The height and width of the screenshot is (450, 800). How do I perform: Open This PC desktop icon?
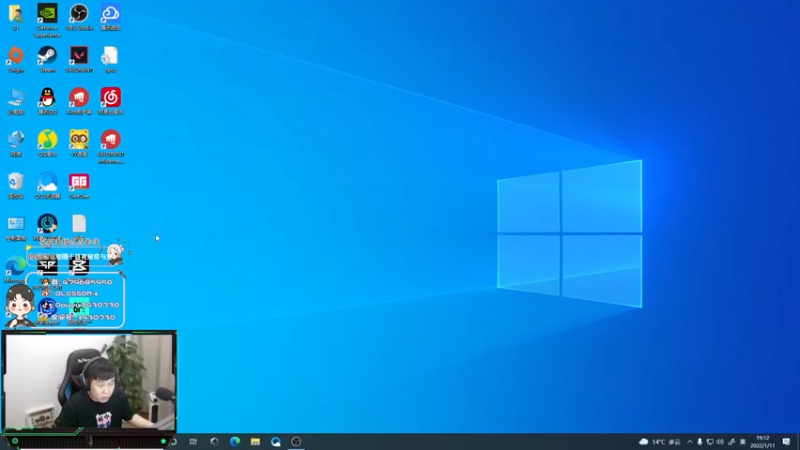[x=16, y=101]
